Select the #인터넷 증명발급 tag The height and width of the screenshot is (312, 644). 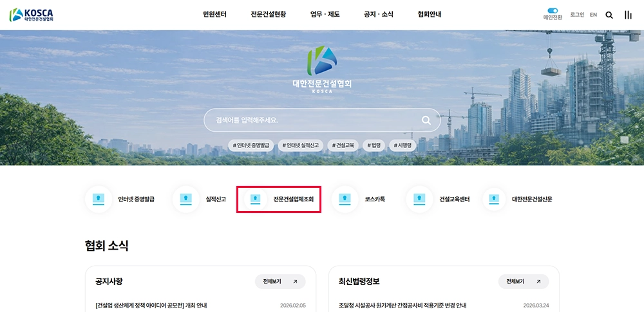point(251,145)
